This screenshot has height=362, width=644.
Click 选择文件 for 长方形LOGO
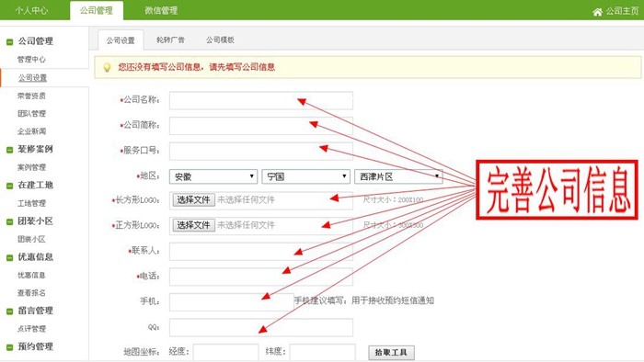193,199
